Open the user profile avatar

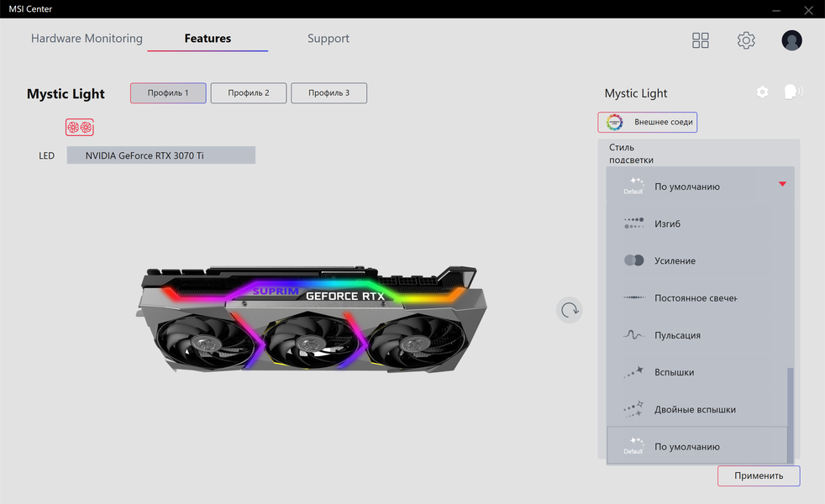(x=791, y=40)
